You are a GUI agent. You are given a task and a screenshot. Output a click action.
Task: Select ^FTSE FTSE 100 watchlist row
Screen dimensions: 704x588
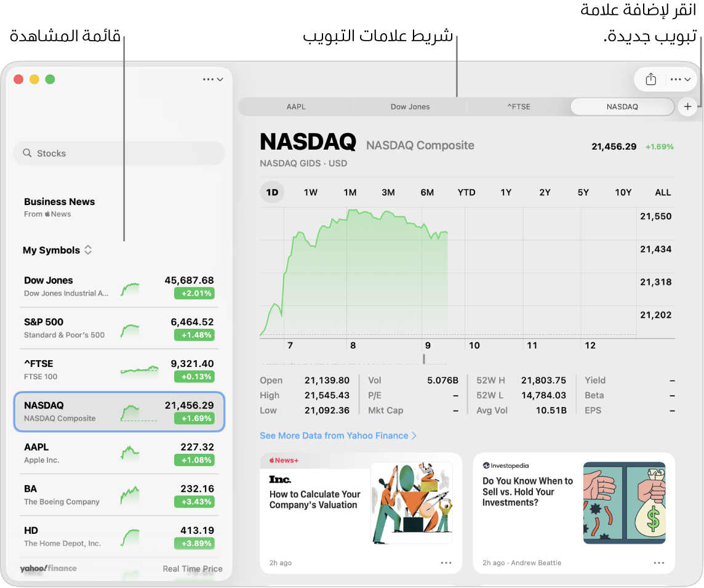click(119, 370)
